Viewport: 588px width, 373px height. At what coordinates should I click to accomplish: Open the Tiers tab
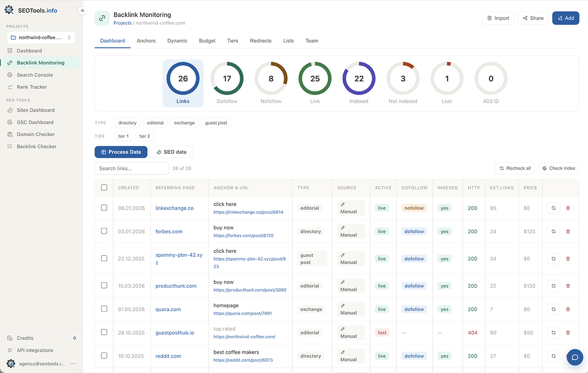pyautogui.click(x=233, y=41)
